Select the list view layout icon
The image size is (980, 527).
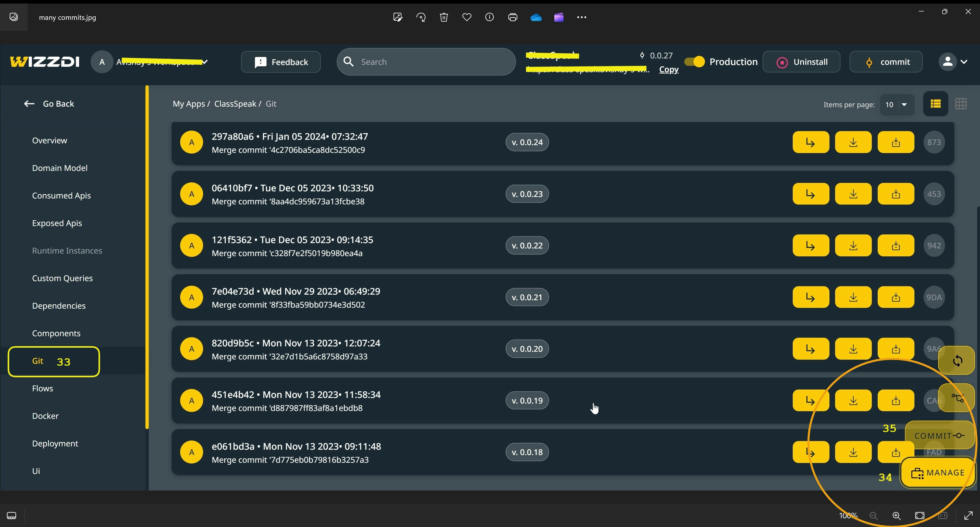pyautogui.click(x=936, y=104)
